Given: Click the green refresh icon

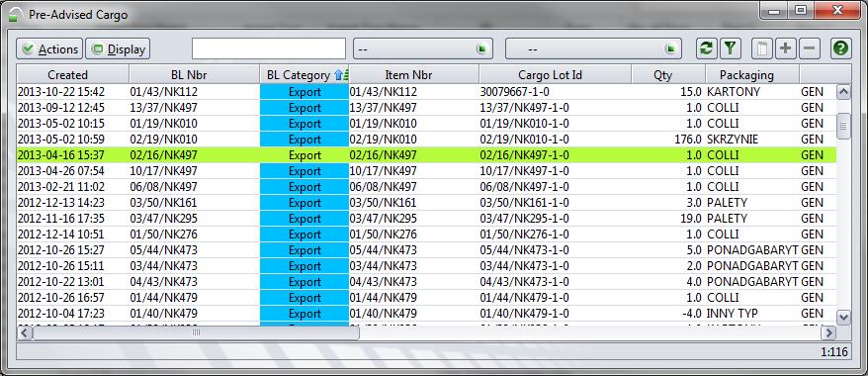Looking at the screenshot, I should pyautogui.click(x=706, y=48).
